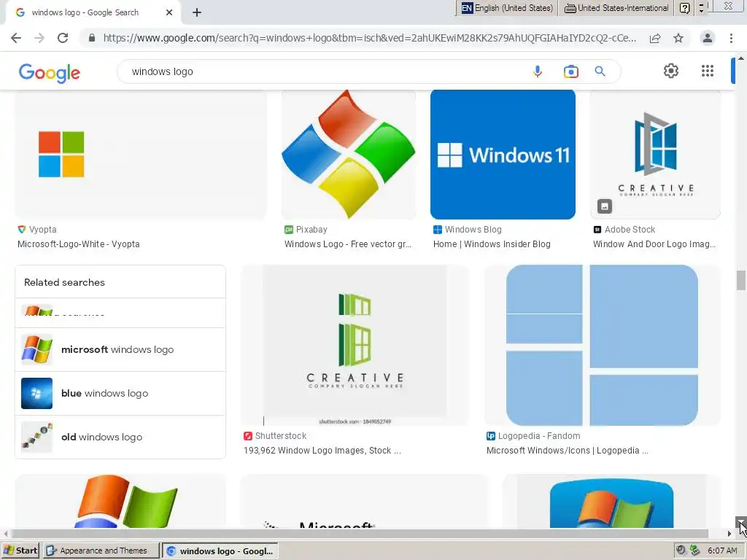Open the green Creative window logo image
The height and width of the screenshot is (560, 747).
tap(355, 345)
